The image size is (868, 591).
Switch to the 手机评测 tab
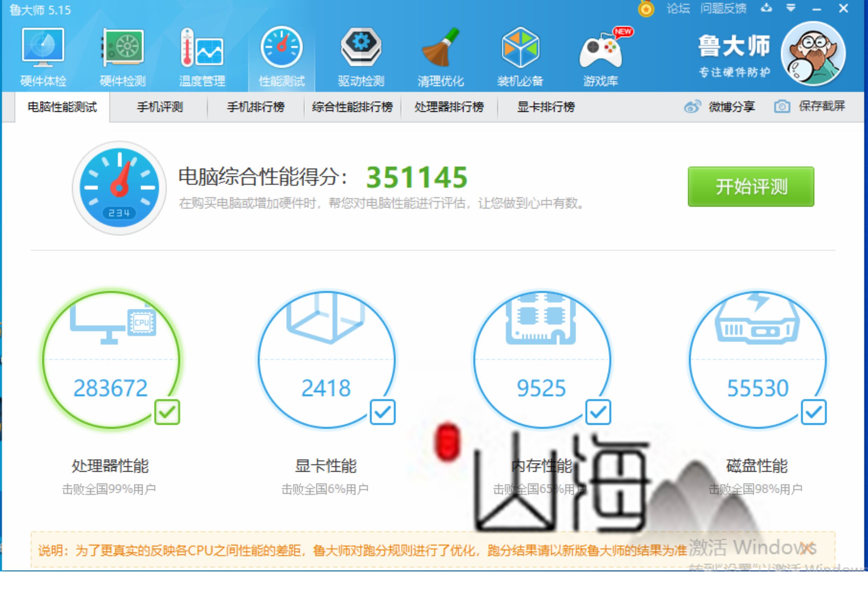160,107
